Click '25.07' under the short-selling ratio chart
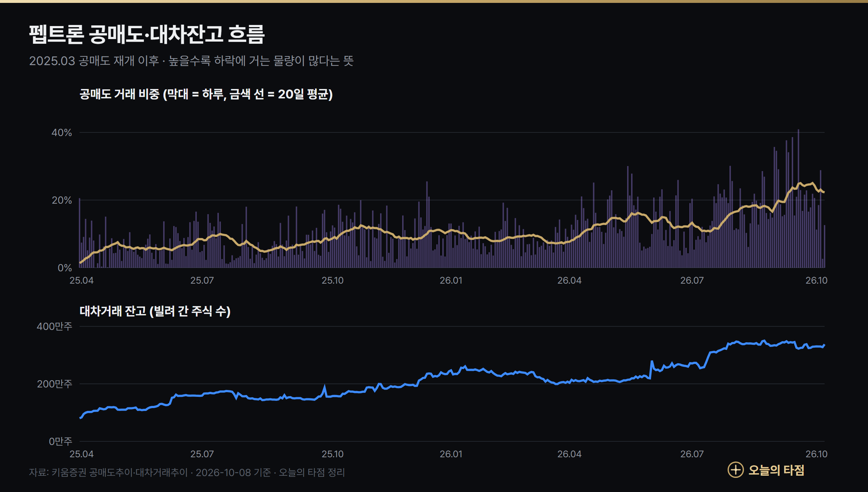The height and width of the screenshot is (492, 868). click(202, 280)
